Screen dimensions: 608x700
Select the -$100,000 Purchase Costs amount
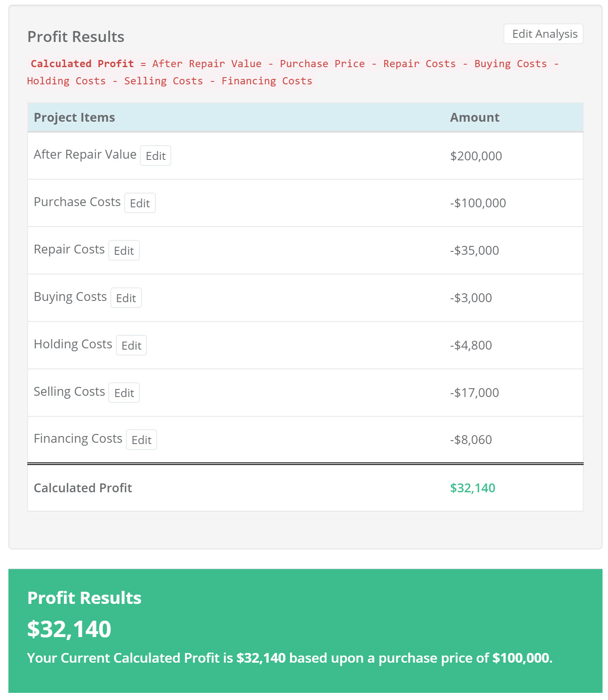(x=478, y=203)
